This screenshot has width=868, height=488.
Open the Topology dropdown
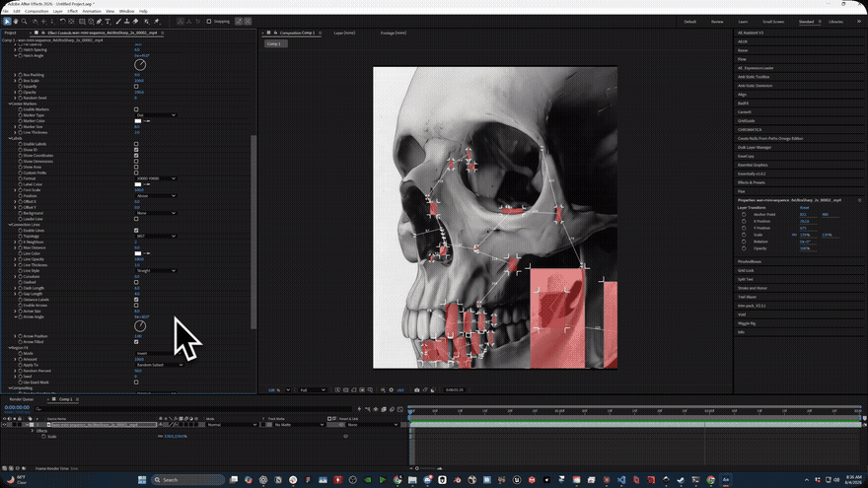[x=156, y=237]
